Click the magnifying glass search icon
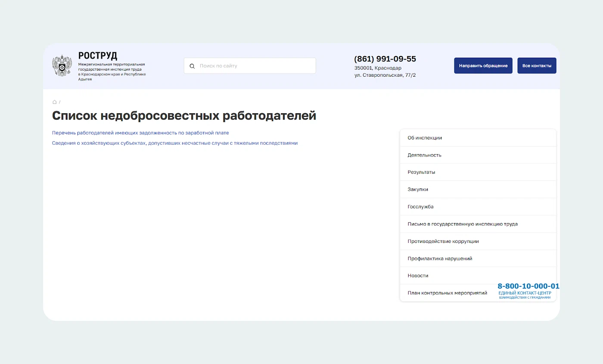Screen dimensions: 603x364 pyautogui.click(x=192, y=65)
